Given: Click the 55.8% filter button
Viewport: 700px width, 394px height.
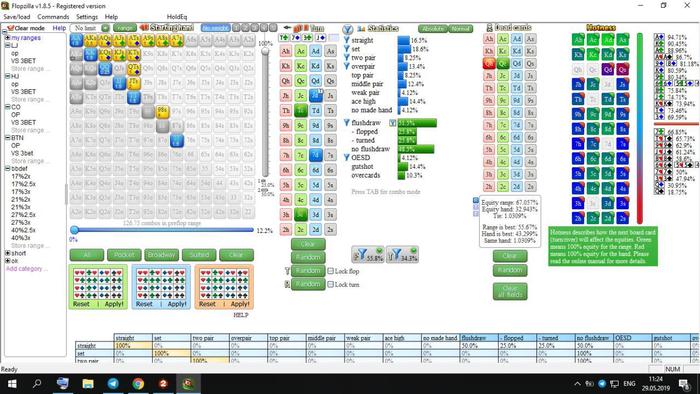Looking at the screenshot, I should click(368, 254).
